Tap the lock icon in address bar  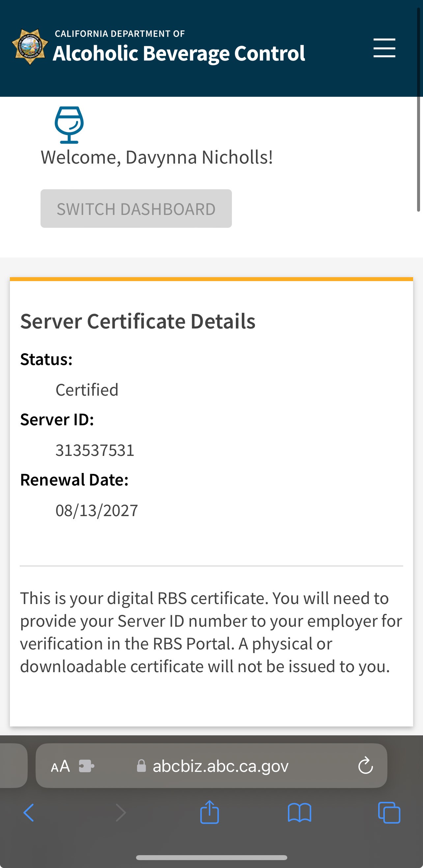[x=141, y=766]
